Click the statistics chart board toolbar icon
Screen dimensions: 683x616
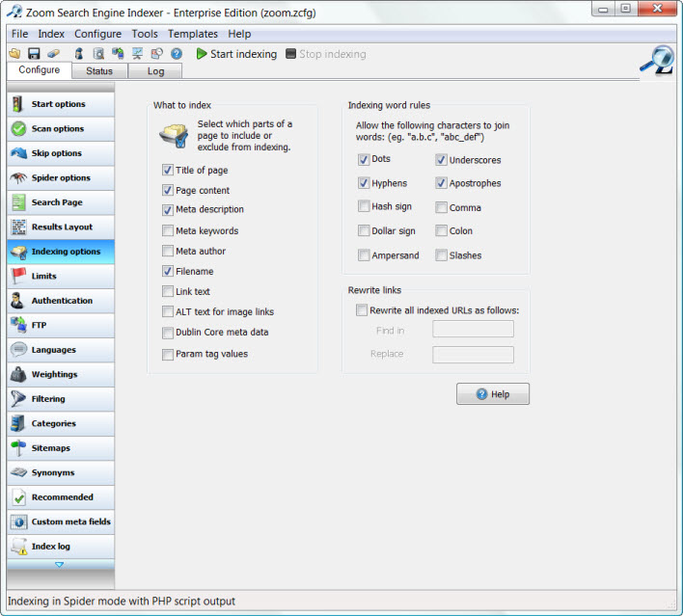coord(137,54)
